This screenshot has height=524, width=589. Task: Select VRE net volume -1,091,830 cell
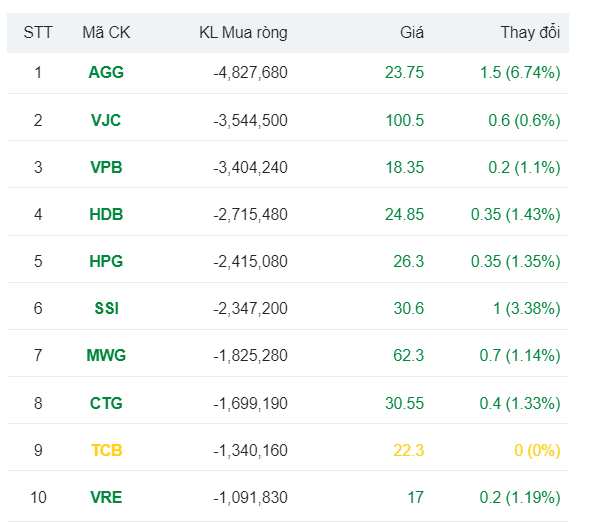click(250, 497)
